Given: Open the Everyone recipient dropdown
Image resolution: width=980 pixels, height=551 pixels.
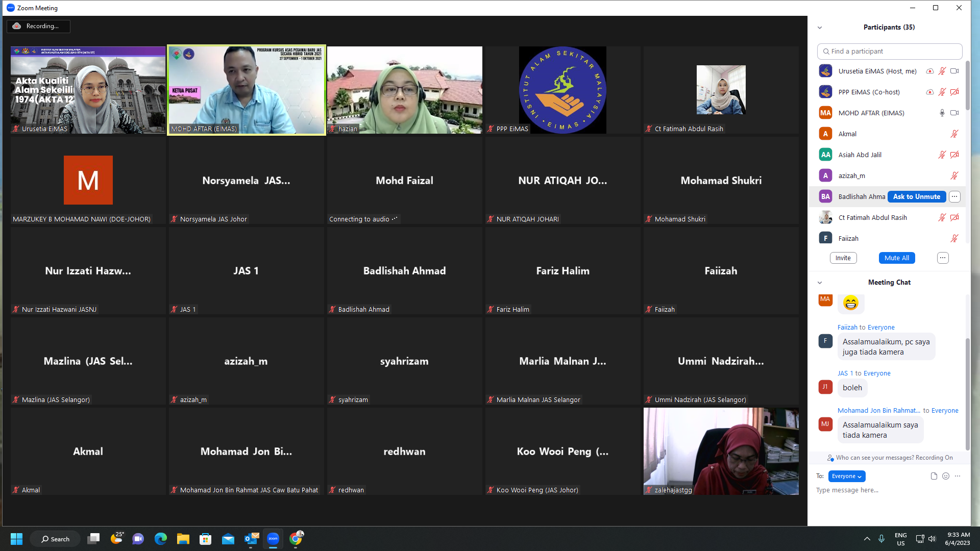Looking at the screenshot, I should [846, 476].
